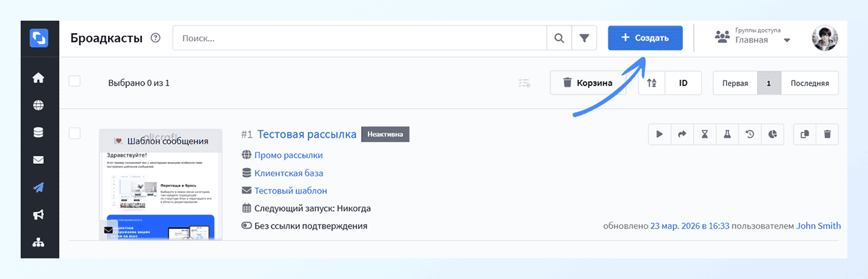Go to Первая page
Viewport: 868px width, 279px height.
735,83
